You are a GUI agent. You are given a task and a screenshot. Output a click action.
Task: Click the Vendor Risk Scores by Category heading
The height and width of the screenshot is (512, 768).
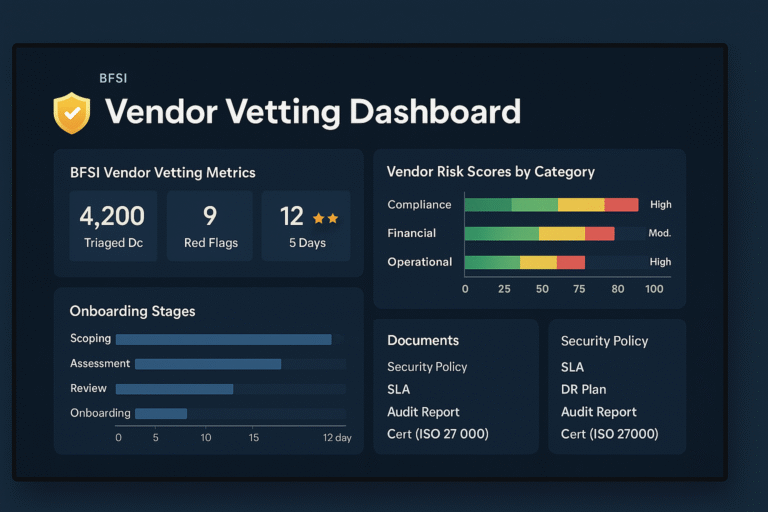[490, 172]
